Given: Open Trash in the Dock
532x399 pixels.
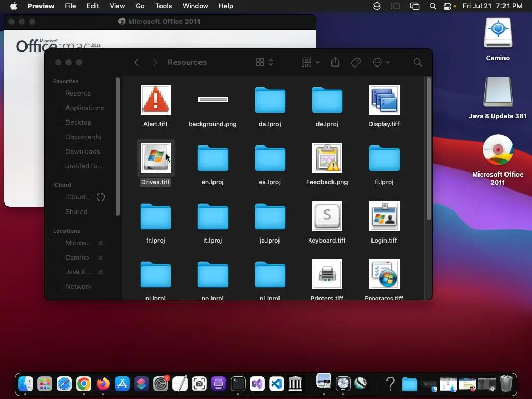Looking at the screenshot, I should click(x=506, y=383).
